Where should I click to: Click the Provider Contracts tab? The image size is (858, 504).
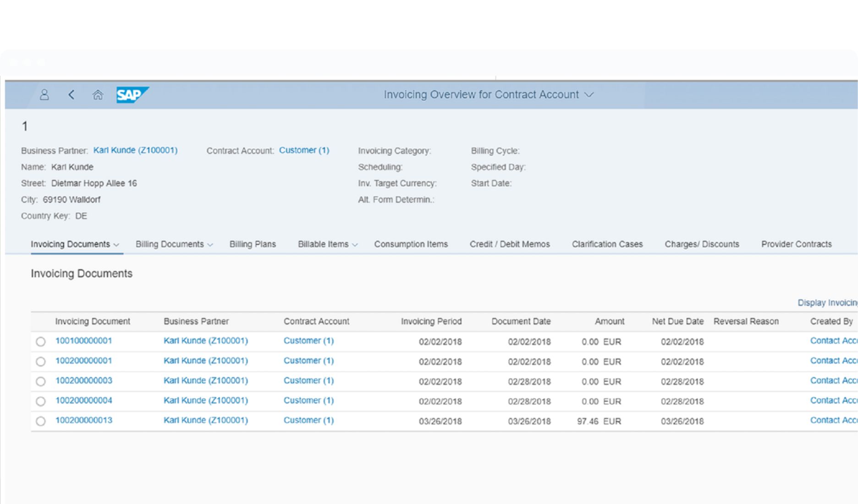[x=796, y=244]
